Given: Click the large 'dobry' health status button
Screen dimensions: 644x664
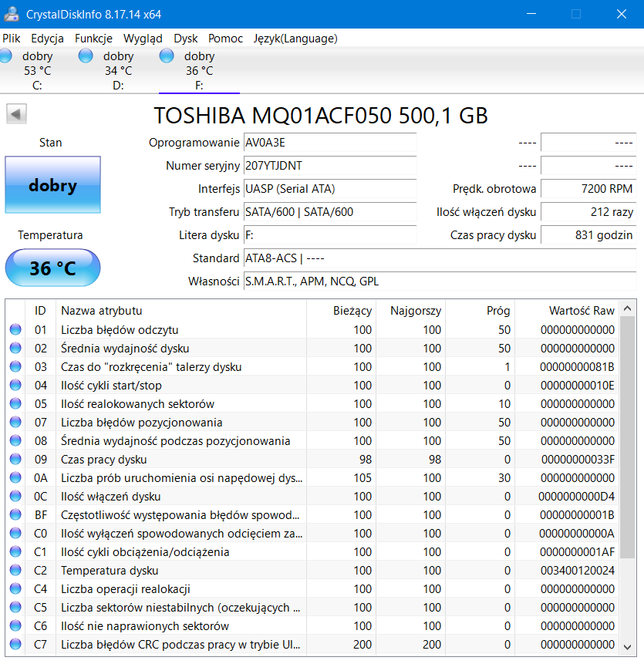Looking at the screenshot, I should 53,184.
